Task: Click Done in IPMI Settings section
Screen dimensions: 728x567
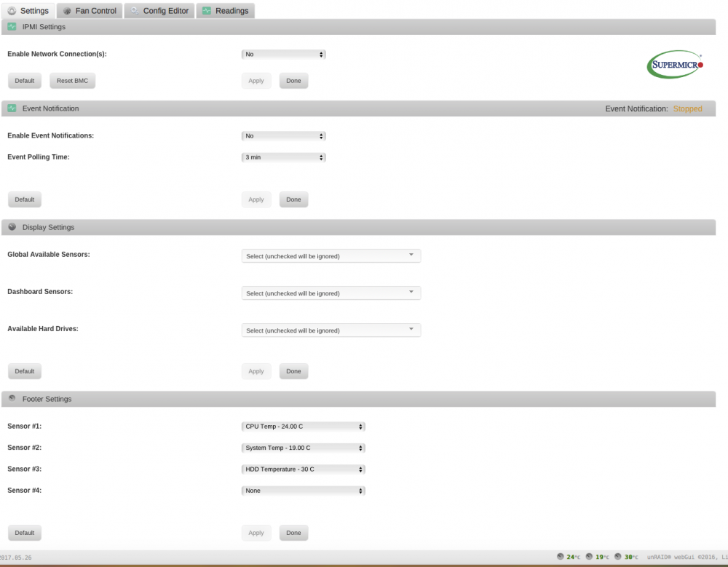Action: (293, 81)
